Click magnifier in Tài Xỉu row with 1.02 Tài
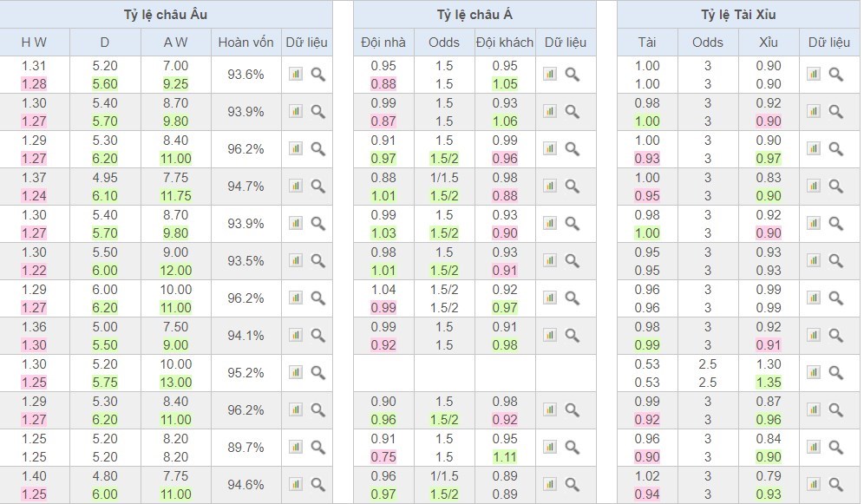This screenshot has width=864, height=504. coord(836,485)
